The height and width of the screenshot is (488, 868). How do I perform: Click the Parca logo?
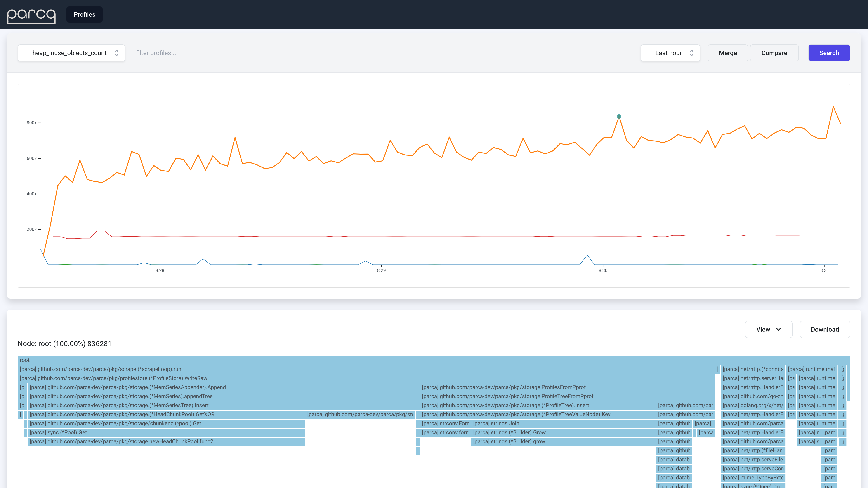[x=31, y=15]
